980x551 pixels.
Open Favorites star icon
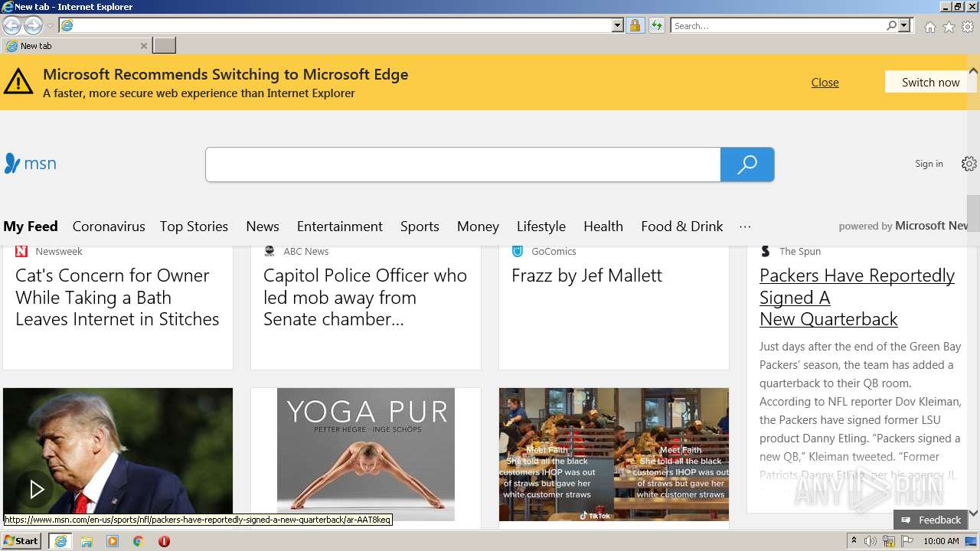949,27
